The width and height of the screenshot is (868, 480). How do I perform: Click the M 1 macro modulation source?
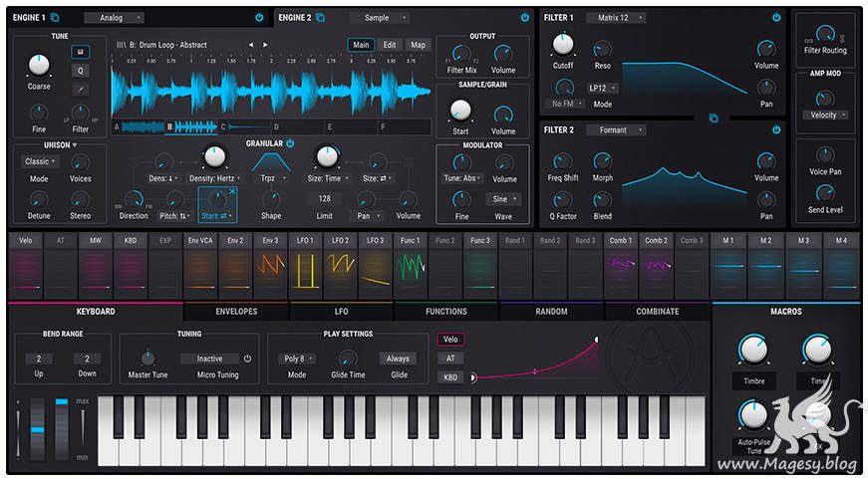[727, 266]
